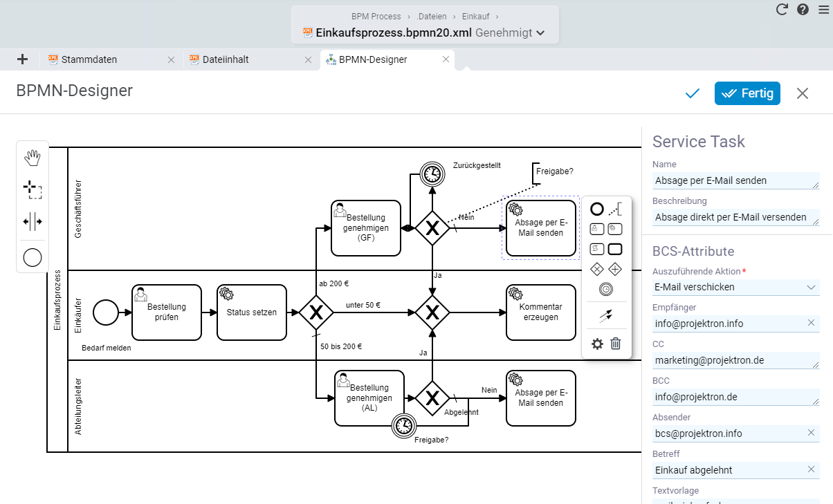Viewport: 833px width, 504px height.
Task: Close the BPMN-Designer tab
Action: point(446,60)
